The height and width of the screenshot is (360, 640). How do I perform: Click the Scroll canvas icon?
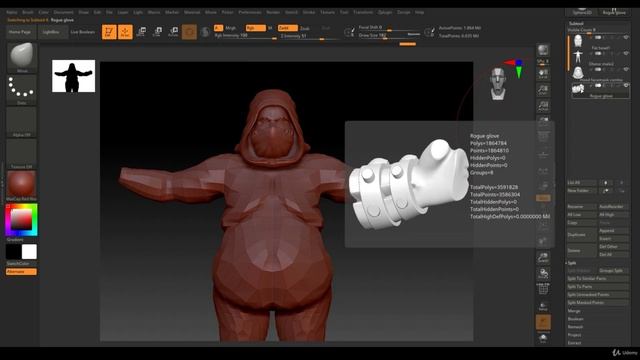pos(543,74)
